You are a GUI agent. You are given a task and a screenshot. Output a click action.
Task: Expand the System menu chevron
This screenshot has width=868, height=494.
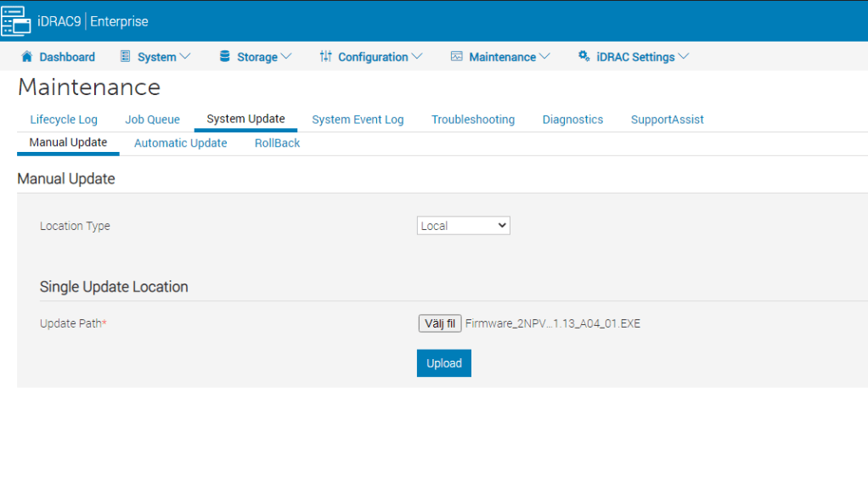[185, 57]
